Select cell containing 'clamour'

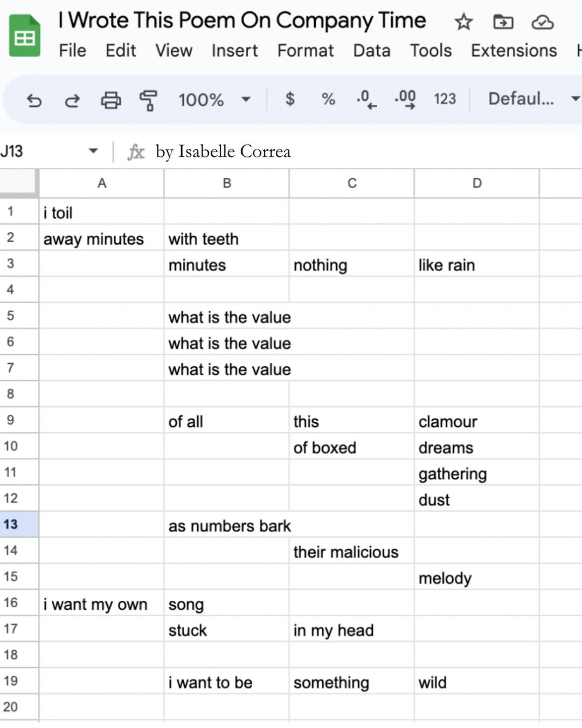pyautogui.click(x=477, y=421)
